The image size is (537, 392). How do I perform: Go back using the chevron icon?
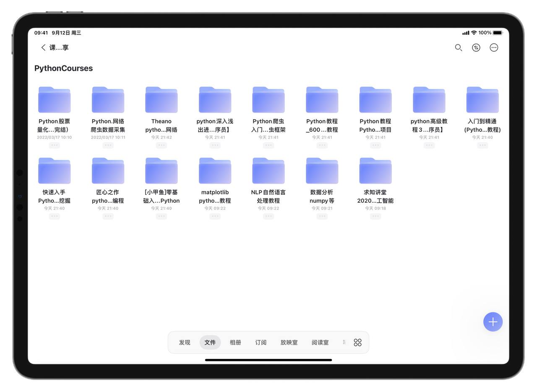coord(43,47)
